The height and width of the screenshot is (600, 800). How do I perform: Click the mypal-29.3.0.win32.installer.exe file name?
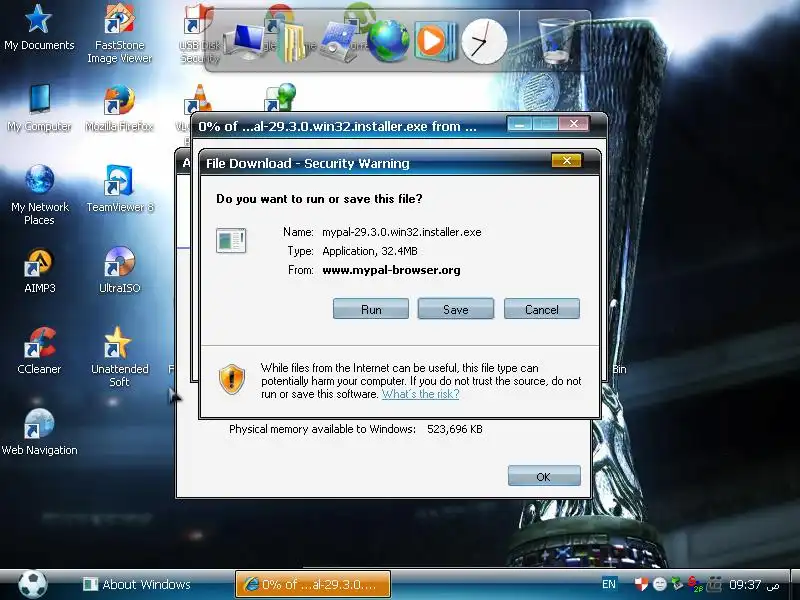tap(402, 232)
